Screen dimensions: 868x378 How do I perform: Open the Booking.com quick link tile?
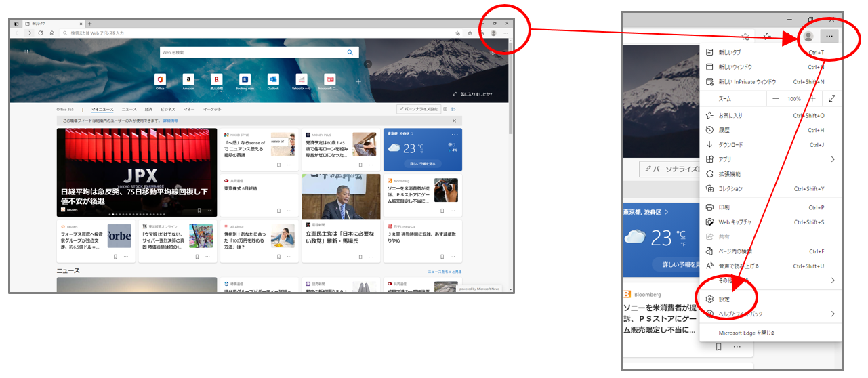point(245,81)
